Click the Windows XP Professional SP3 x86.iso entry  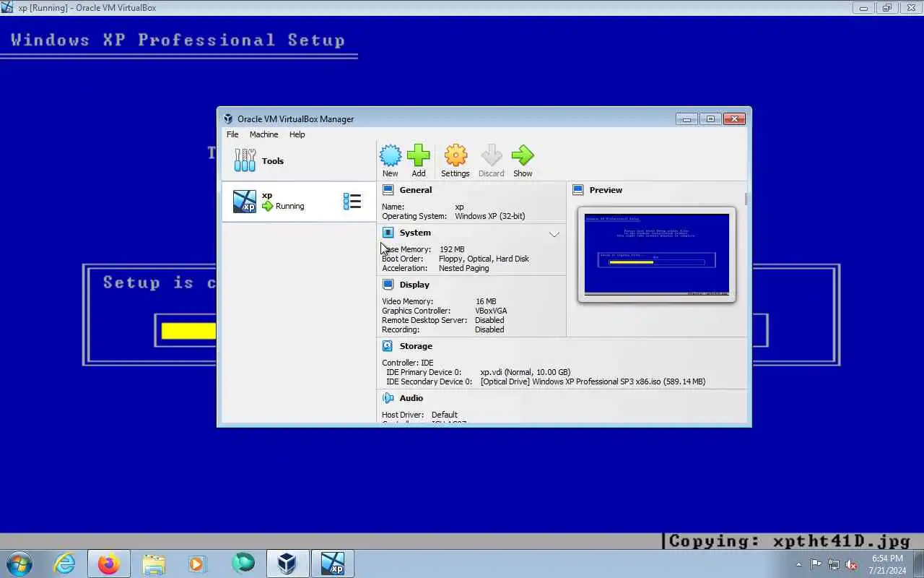tap(593, 381)
